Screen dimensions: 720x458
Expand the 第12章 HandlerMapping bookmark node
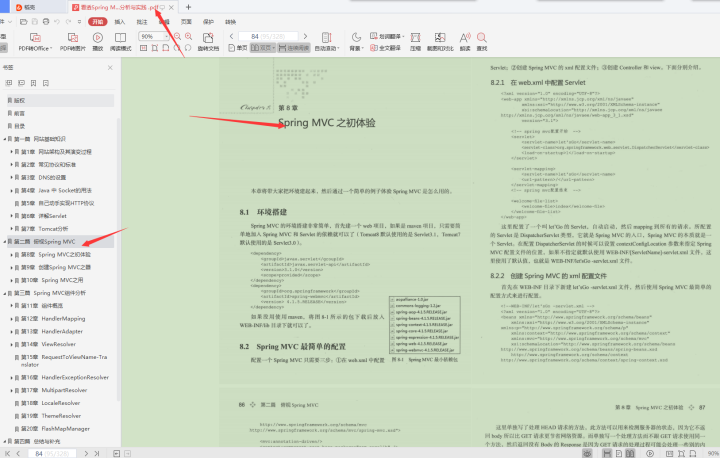(x=11, y=318)
